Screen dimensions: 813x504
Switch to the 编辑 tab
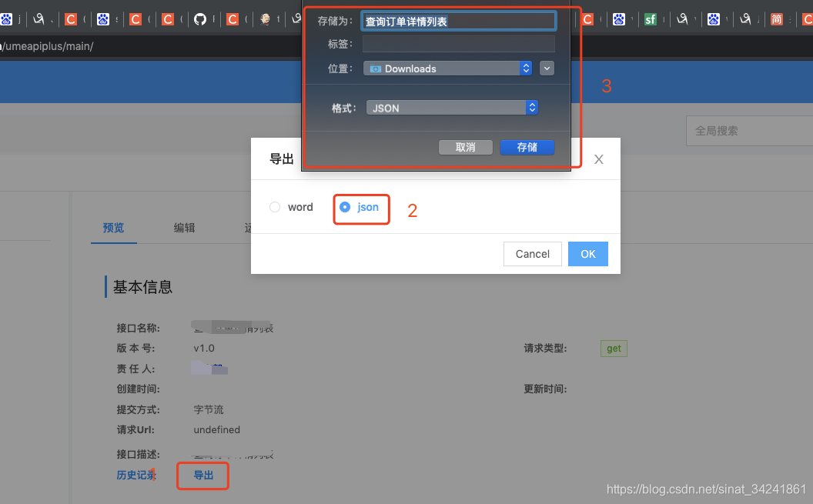tap(184, 228)
